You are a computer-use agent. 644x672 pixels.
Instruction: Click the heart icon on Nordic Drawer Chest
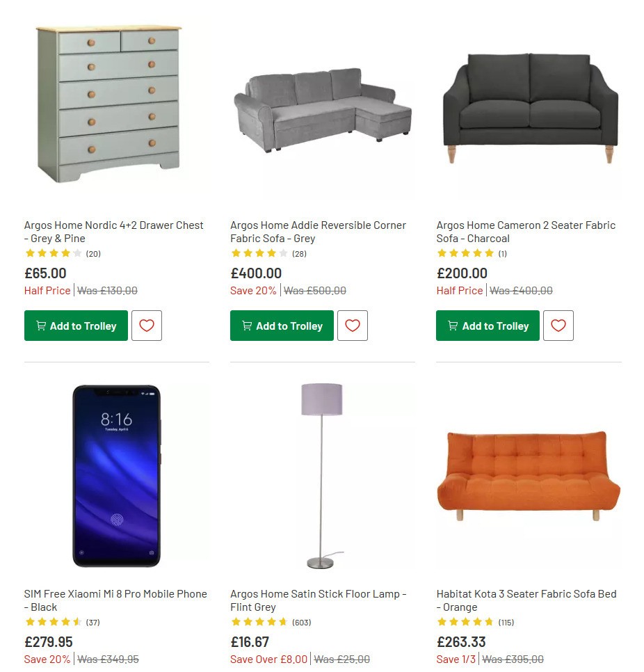pos(147,326)
